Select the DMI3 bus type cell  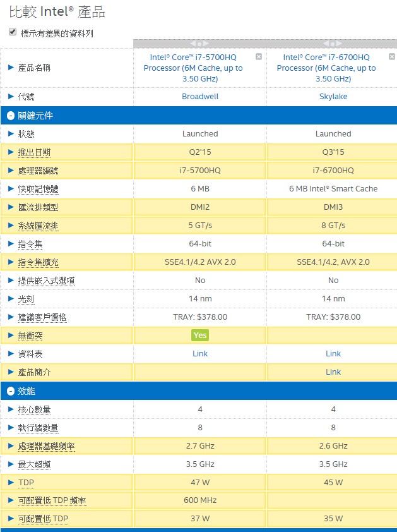point(333,207)
